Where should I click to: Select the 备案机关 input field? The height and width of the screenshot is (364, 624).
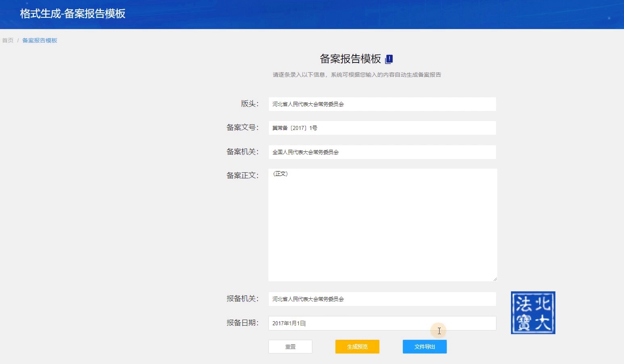point(382,152)
